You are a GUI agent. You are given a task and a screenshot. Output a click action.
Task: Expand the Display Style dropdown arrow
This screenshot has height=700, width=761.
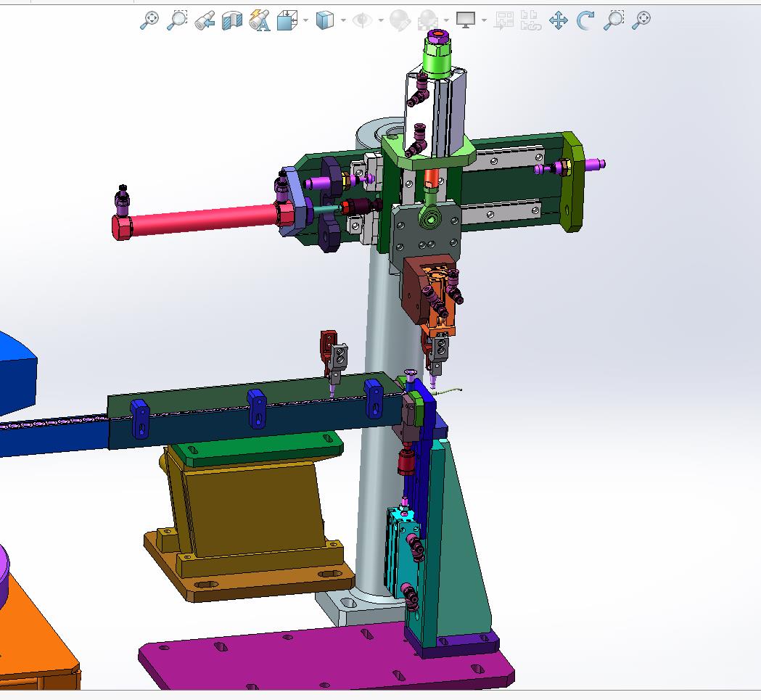tap(343, 20)
